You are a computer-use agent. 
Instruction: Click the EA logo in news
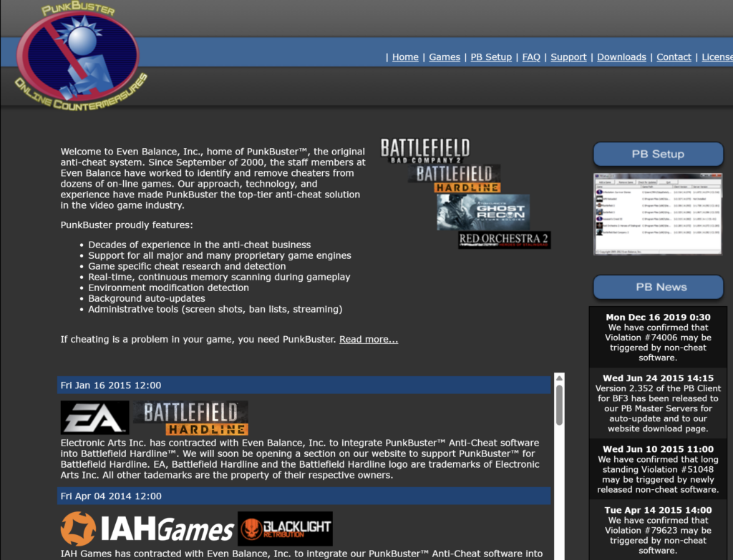(x=94, y=418)
